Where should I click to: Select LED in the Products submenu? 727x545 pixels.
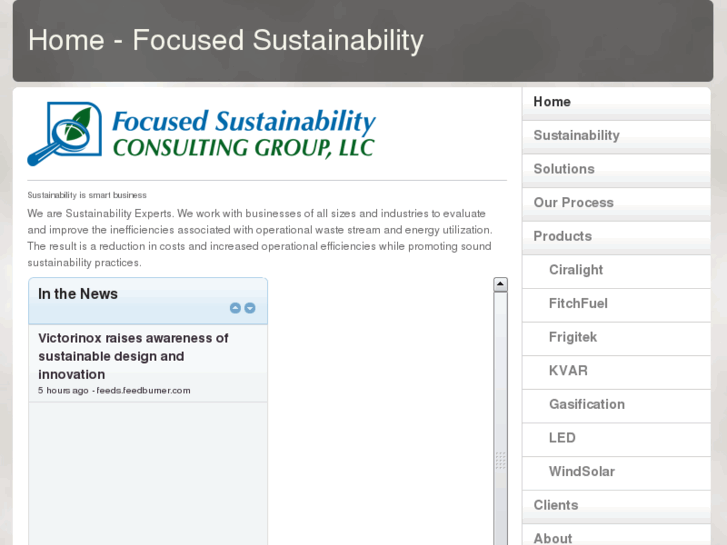(562, 438)
